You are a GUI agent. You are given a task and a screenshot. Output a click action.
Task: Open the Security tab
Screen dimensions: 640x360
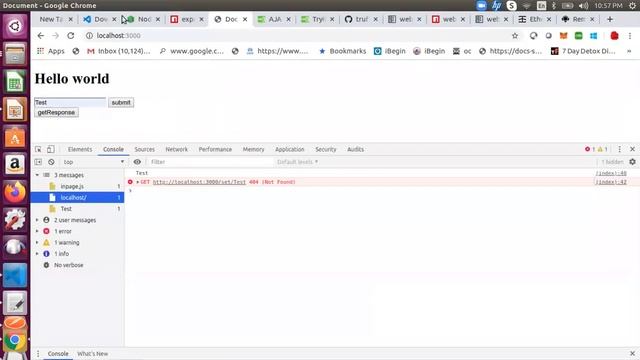pos(326,149)
